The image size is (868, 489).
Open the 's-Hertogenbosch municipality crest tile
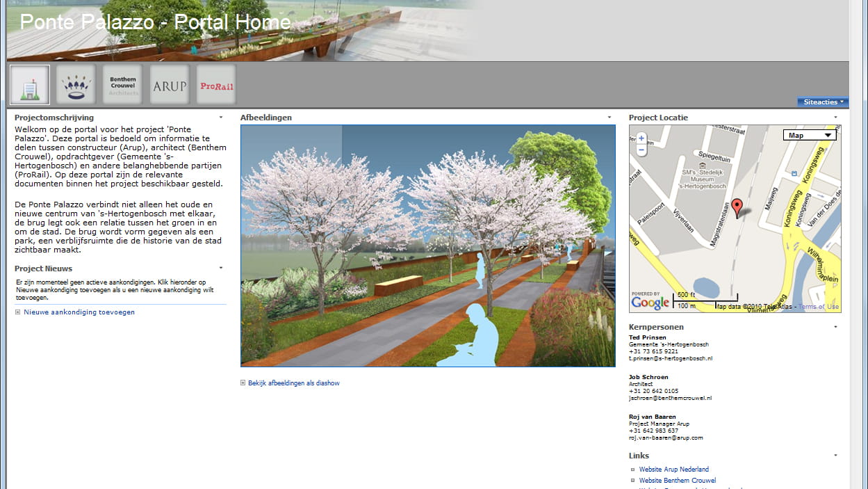click(76, 85)
